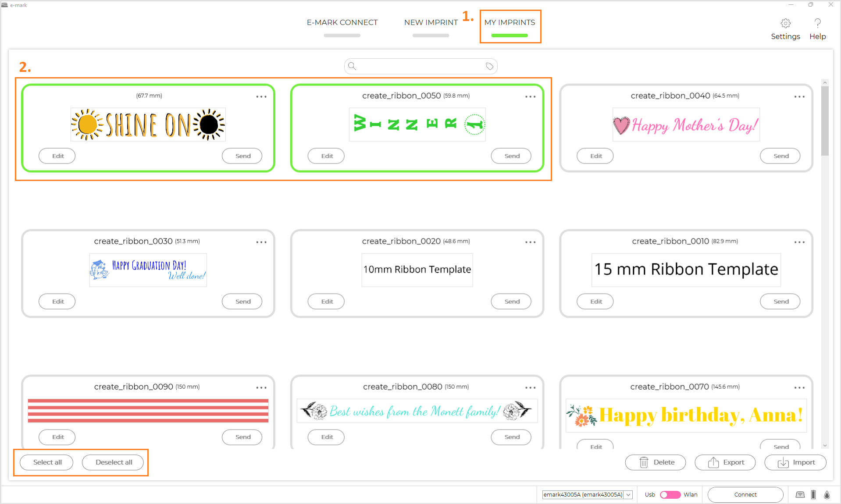
Task: Switch to the NEW IMPRINT tab
Action: pyautogui.click(x=431, y=23)
